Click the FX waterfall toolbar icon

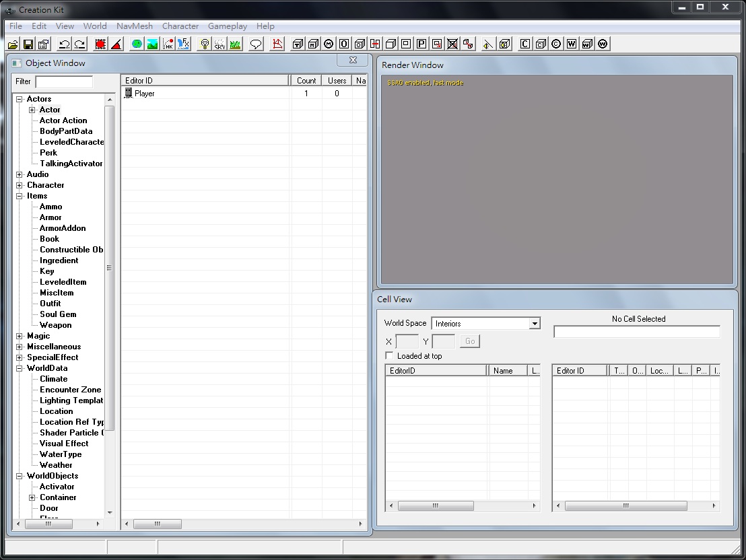tap(183, 44)
